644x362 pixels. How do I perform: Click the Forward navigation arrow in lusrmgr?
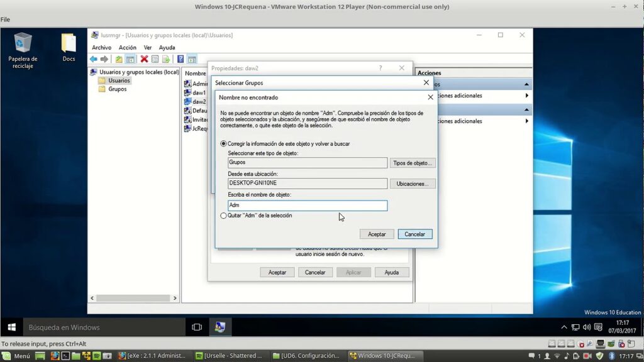103,59
